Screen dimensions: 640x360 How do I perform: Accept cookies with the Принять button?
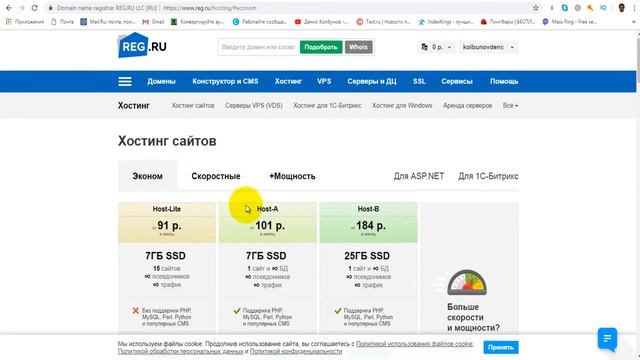[501, 347]
